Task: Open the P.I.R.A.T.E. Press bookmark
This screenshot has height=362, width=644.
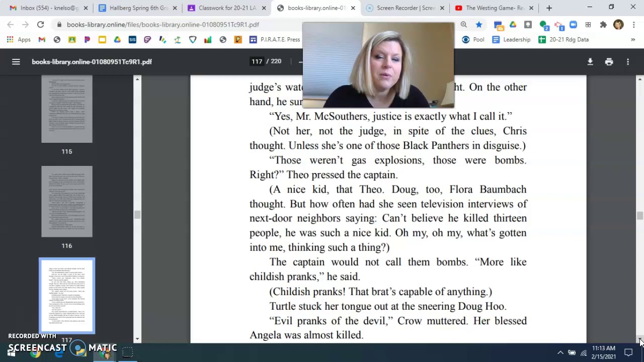Action: [274, 39]
